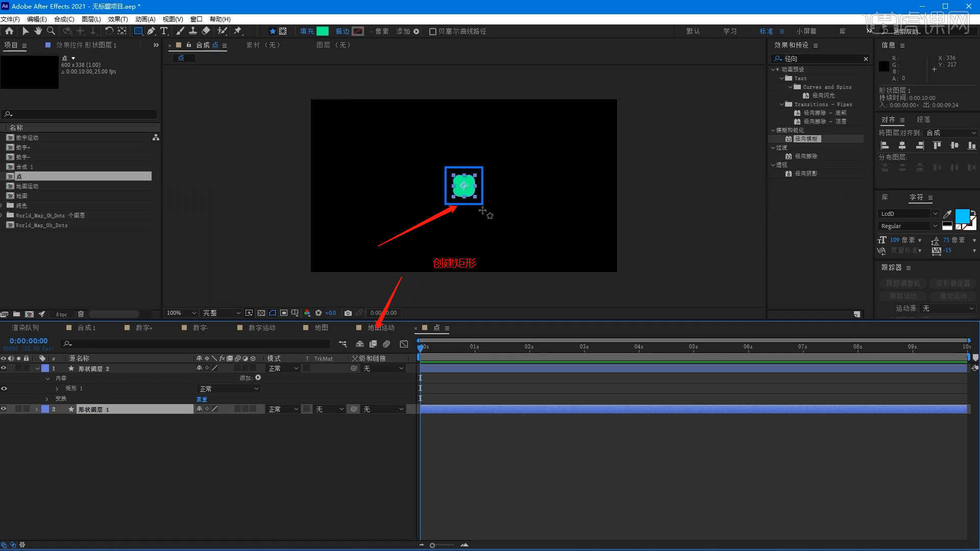
Task: Select the Zoom magnifier tool
Action: pos(51,31)
